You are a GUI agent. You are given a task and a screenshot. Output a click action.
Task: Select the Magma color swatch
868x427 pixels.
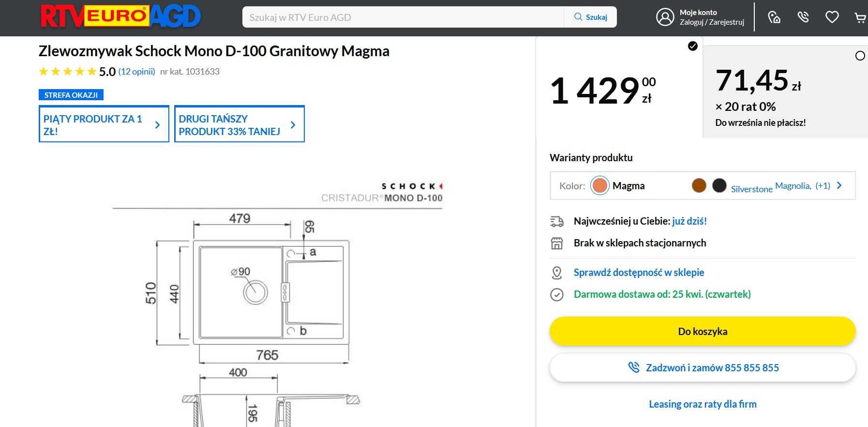click(600, 185)
